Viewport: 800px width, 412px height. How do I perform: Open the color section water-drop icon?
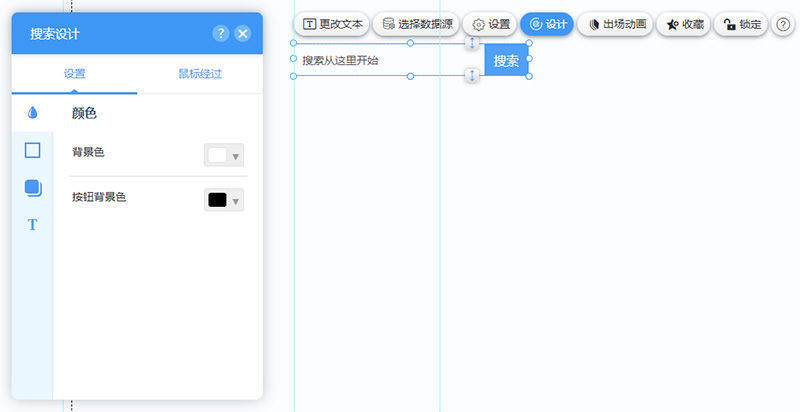33,113
